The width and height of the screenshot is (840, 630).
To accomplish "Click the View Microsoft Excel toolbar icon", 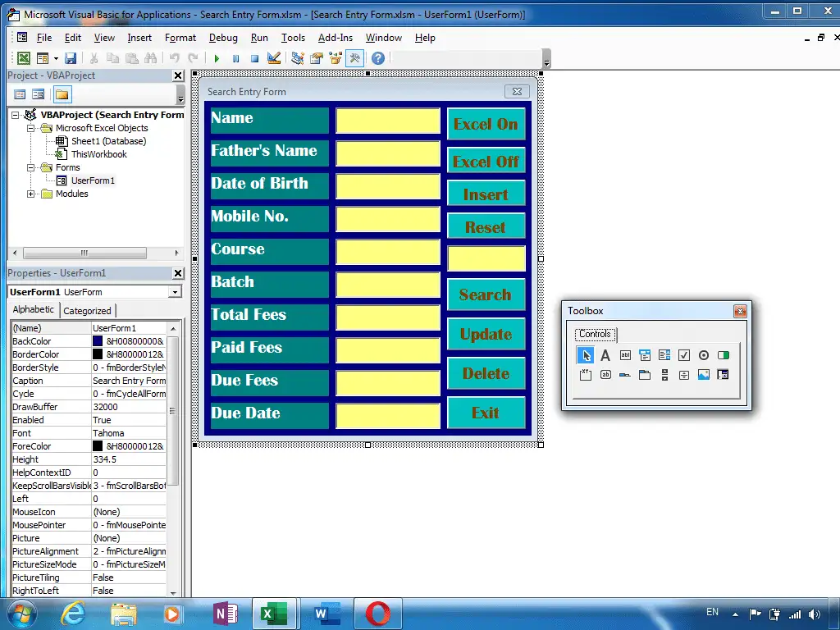I will [24, 58].
